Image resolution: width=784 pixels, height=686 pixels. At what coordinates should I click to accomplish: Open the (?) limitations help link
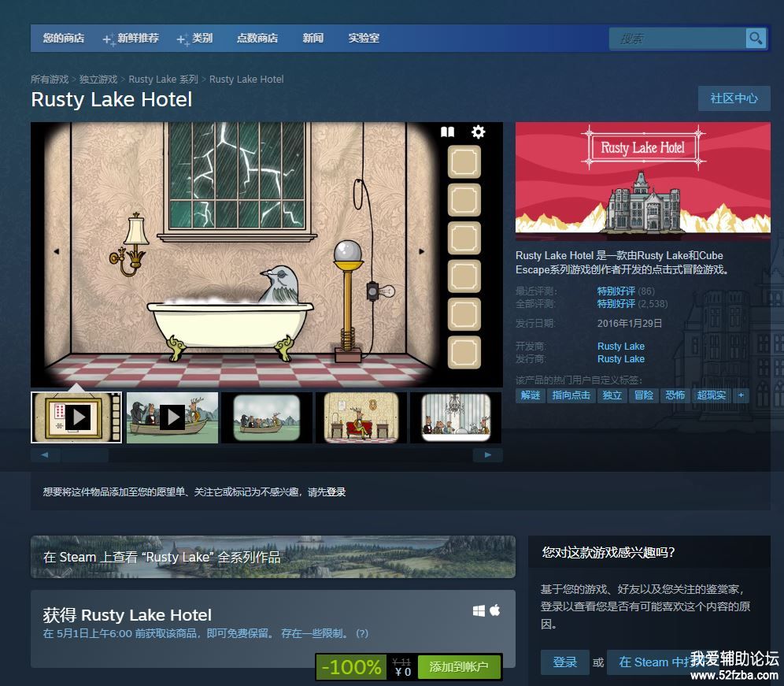[362, 633]
